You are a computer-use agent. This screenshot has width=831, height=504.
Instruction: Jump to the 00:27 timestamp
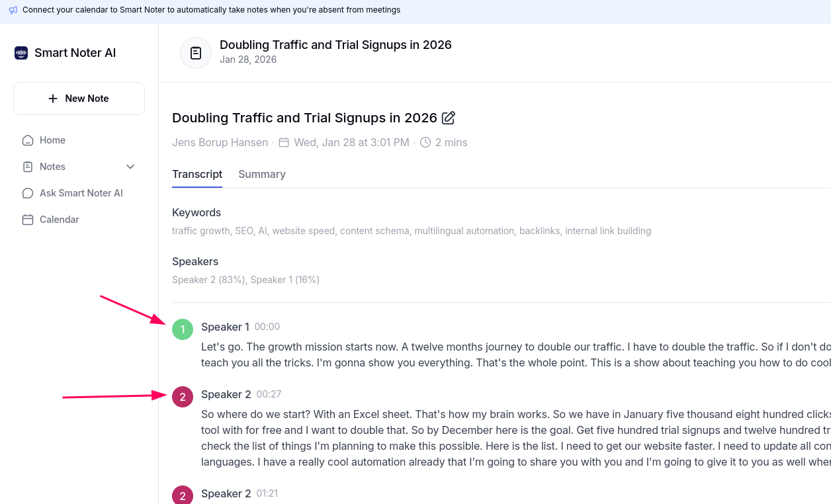tap(269, 394)
